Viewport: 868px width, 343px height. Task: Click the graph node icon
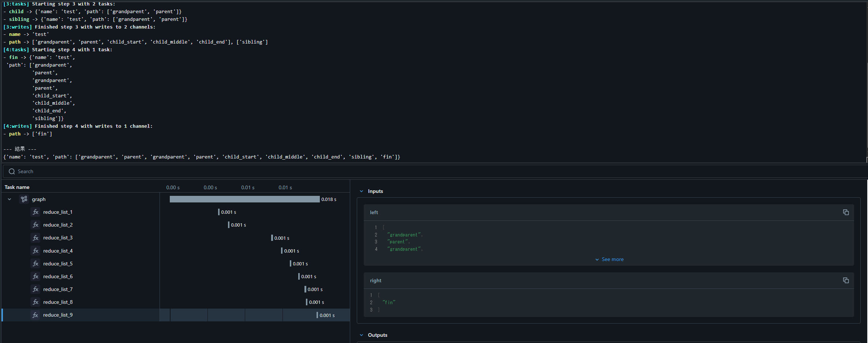[24, 199]
